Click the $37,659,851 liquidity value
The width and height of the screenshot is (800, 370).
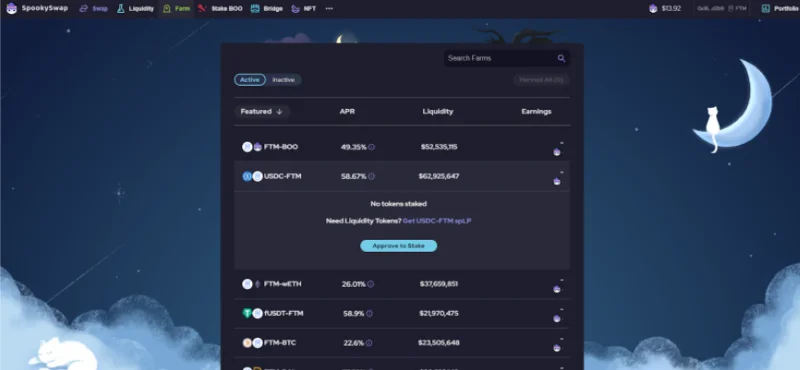tap(439, 284)
